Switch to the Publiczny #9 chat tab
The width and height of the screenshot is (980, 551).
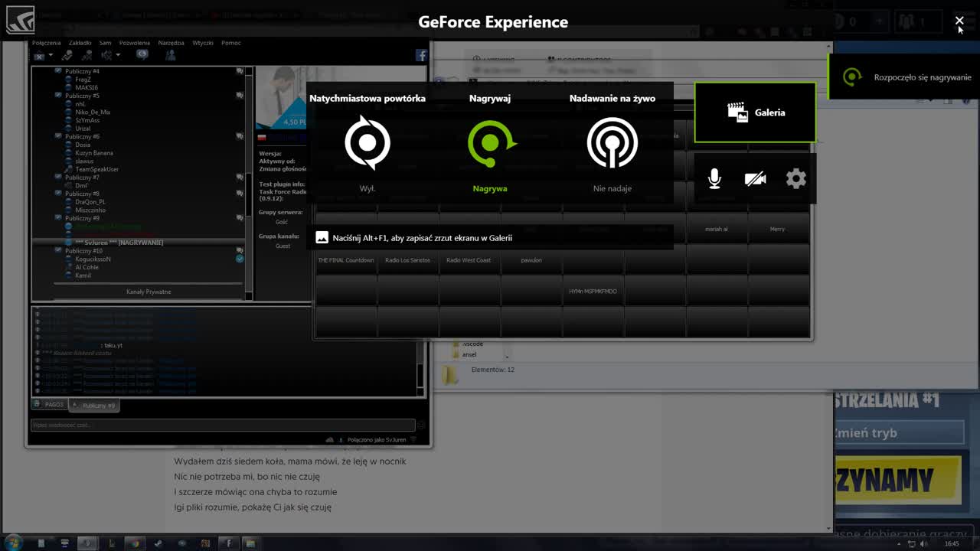[93, 405]
